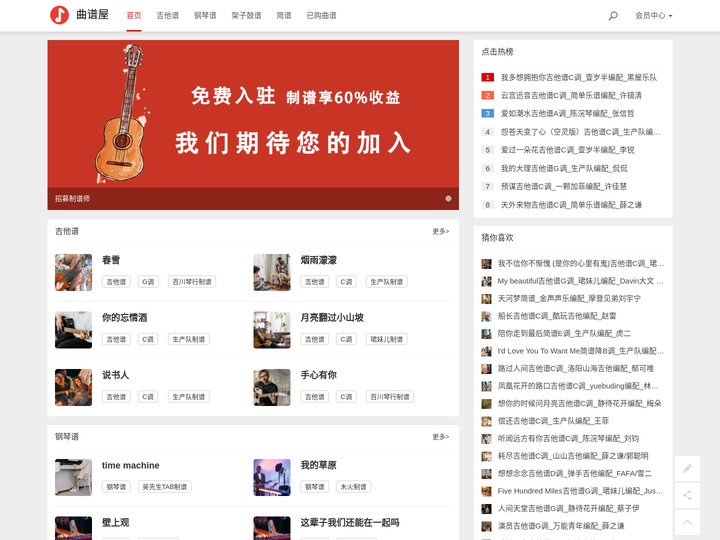Open 这辈子我们还能在一起吗 thumbnail
Screen dimensions: 720x540
272,528
